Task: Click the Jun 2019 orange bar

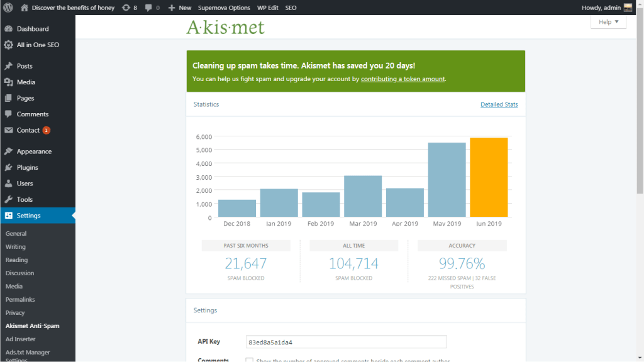Action: pos(489,177)
